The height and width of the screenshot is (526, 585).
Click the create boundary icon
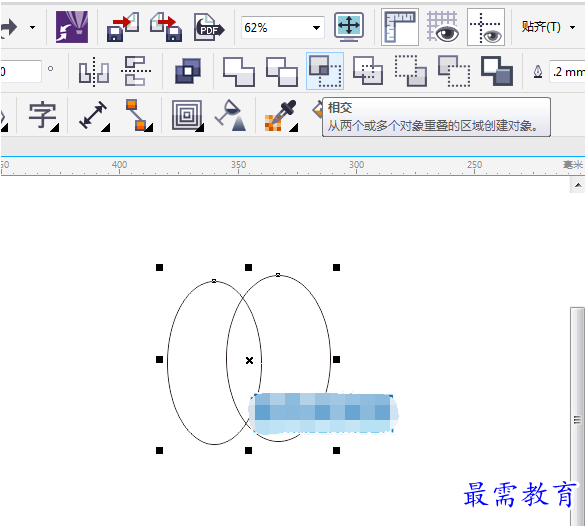point(497,71)
